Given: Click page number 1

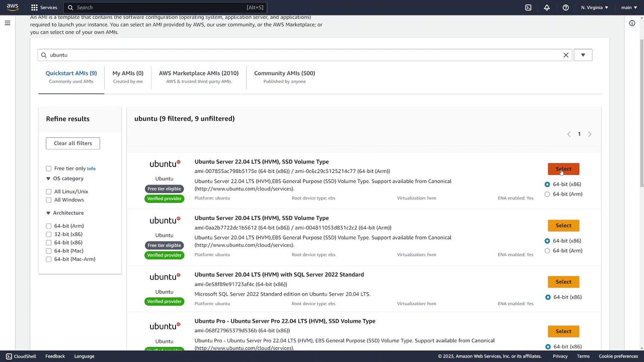Looking at the screenshot, I should (x=579, y=134).
